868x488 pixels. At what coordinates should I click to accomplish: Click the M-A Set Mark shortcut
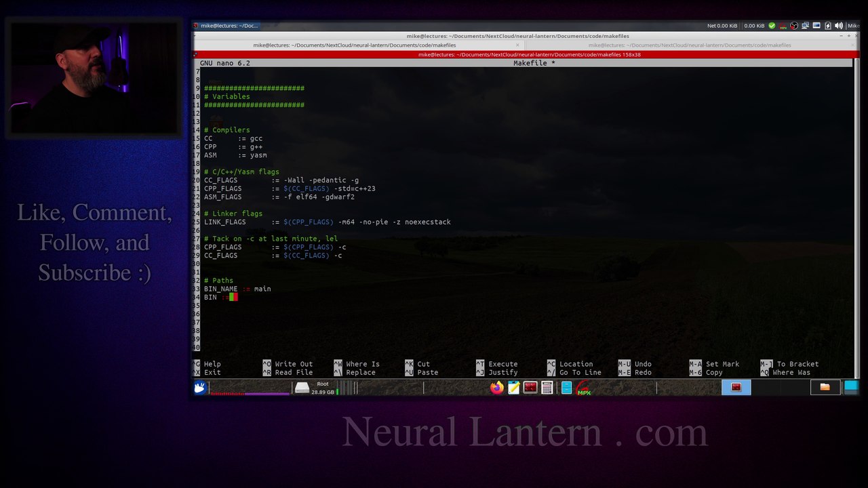(714, 364)
